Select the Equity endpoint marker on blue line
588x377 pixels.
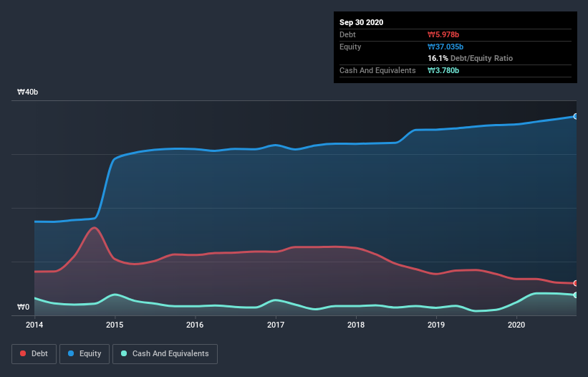576,117
